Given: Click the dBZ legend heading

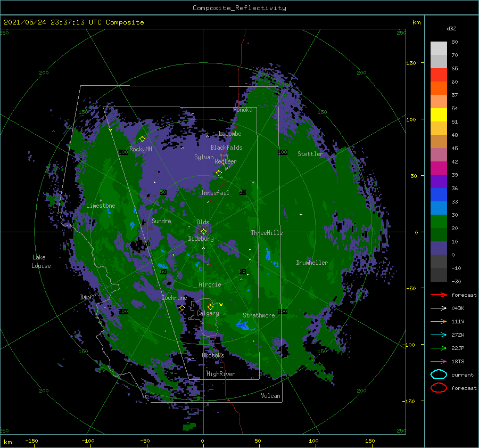Looking at the screenshot, I should (451, 28).
